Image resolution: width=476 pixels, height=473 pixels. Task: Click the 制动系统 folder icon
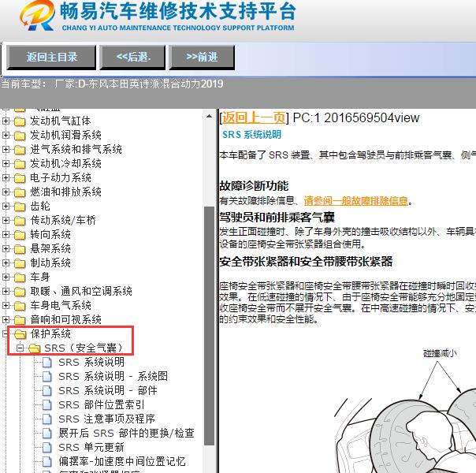20,263
